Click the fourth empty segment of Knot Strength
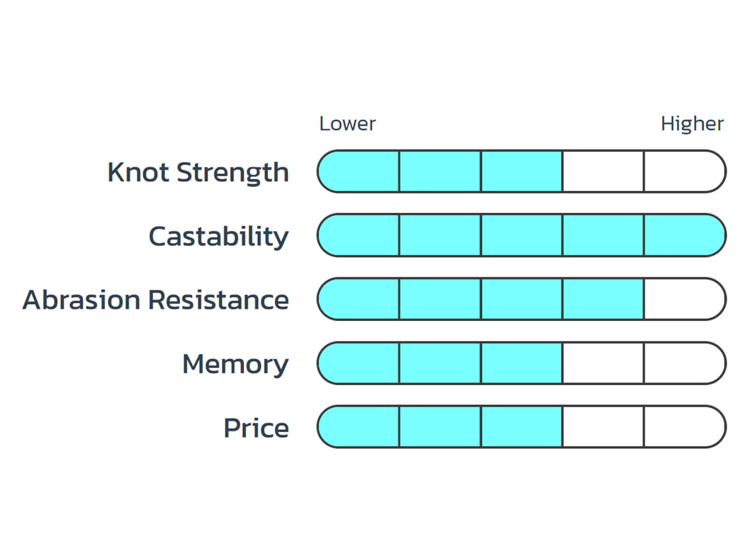Screen dimensions: 747x560 click(x=603, y=171)
